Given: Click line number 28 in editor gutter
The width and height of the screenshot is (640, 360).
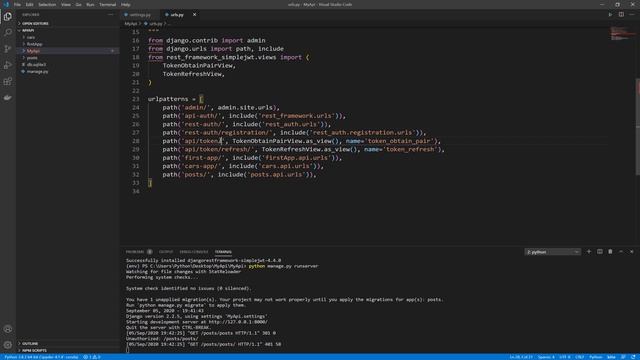Looking at the screenshot, I should 136,141.
